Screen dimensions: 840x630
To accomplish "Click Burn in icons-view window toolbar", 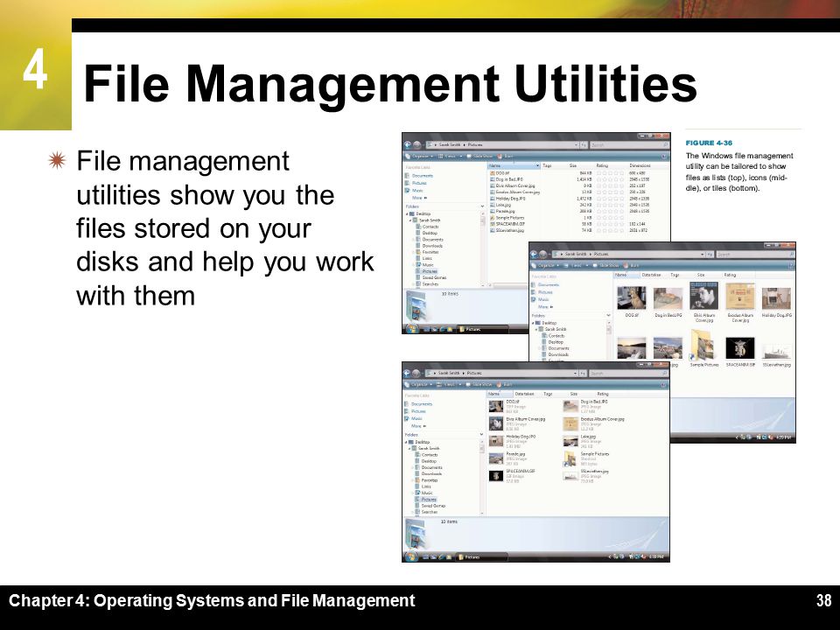I will (x=632, y=265).
